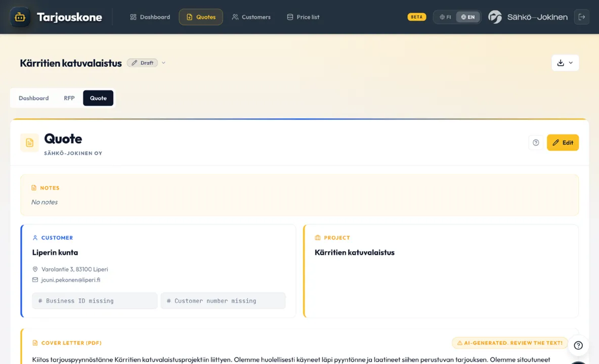Open the download options dropdown
Screen dimensions: 599x364
pyautogui.click(x=565, y=63)
